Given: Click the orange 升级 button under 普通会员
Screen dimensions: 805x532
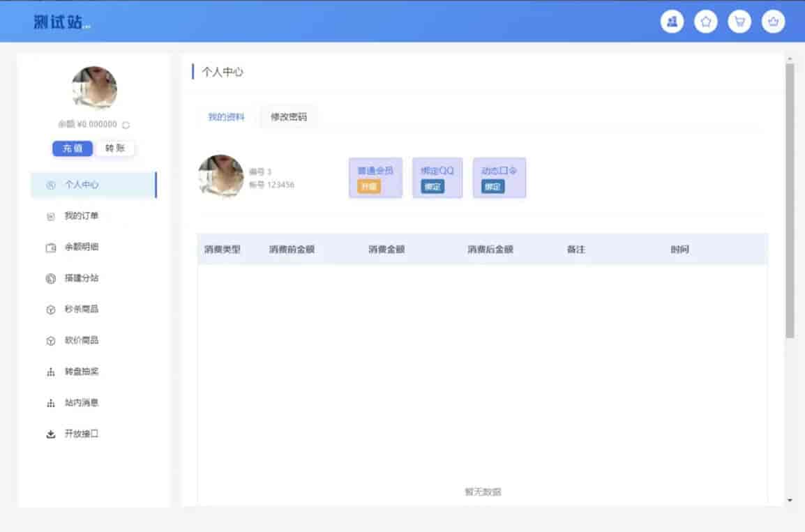Looking at the screenshot, I should 368,187.
